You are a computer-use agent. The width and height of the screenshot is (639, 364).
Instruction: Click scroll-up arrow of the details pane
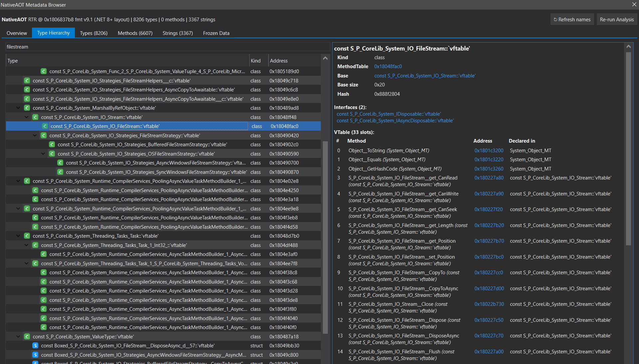pyautogui.click(x=628, y=47)
